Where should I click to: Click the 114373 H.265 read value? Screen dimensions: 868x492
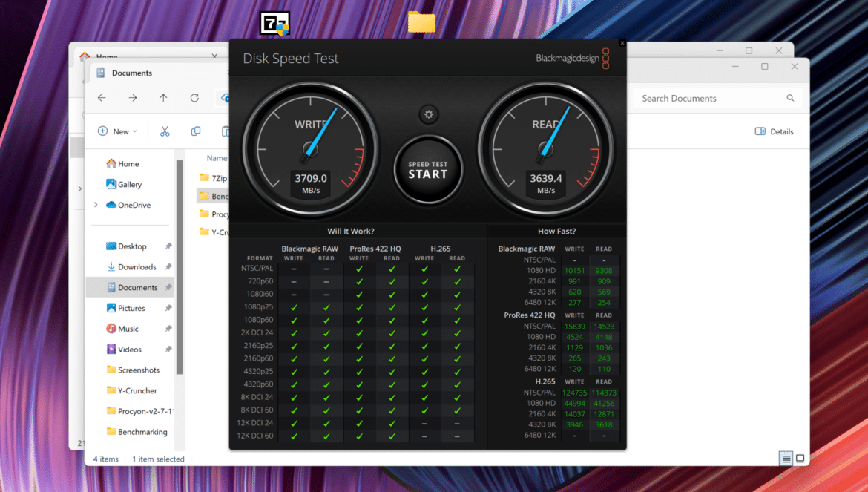pos(603,393)
